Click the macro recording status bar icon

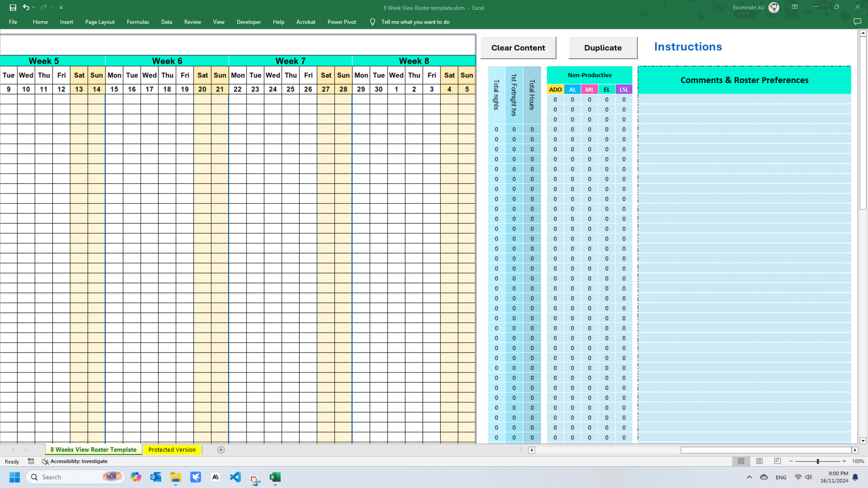[x=31, y=461]
